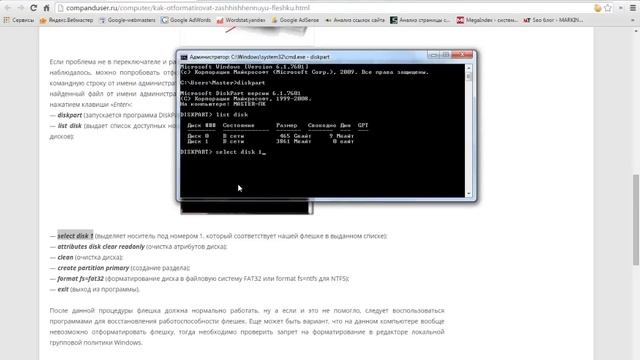The width and height of the screenshot is (640, 360).
Task: Open the Chrome hamburger menu
Action: (x=633, y=8)
